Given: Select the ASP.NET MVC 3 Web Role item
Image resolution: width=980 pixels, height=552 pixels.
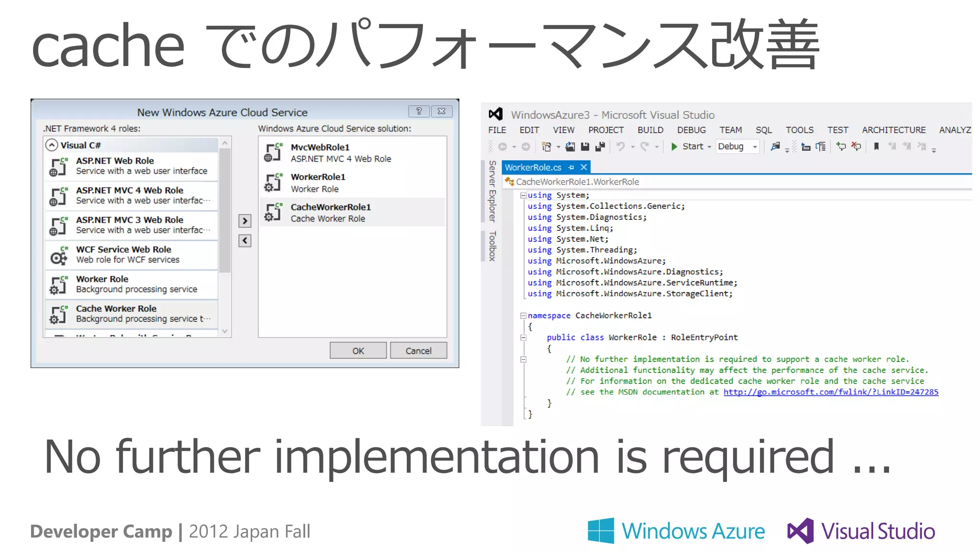Looking at the screenshot, I should click(132, 225).
